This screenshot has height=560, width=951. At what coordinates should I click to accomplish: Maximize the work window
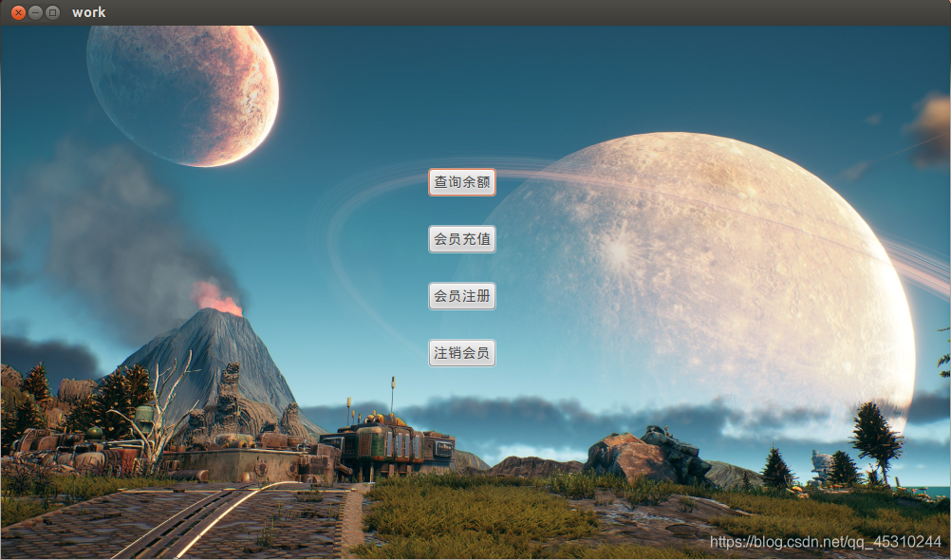click(53, 12)
